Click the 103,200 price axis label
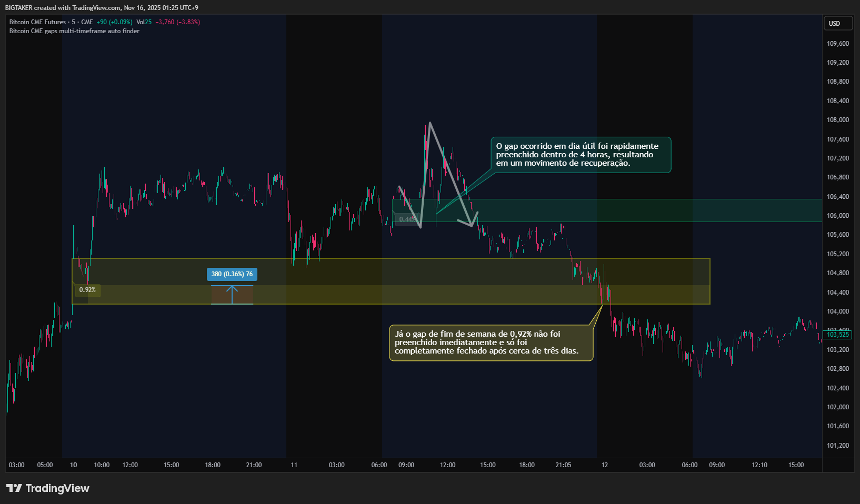The height and width of the screenshot is (504, 860). tap(838, 350)
